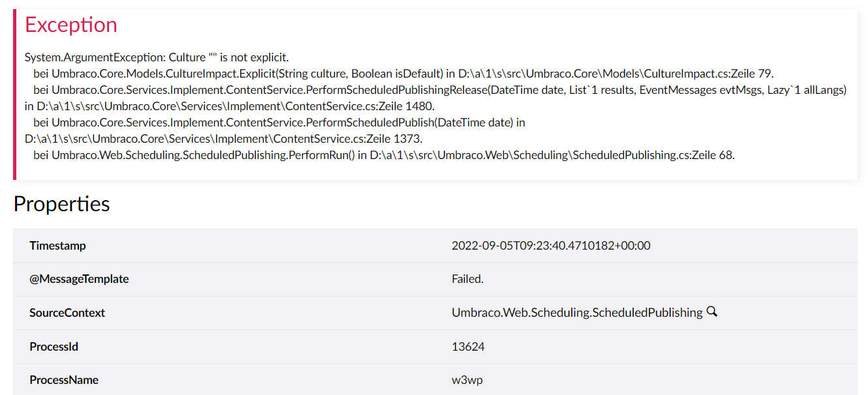
Task: Click the CultureImpact.Explicit stack trace line
Action: [403, 74]
